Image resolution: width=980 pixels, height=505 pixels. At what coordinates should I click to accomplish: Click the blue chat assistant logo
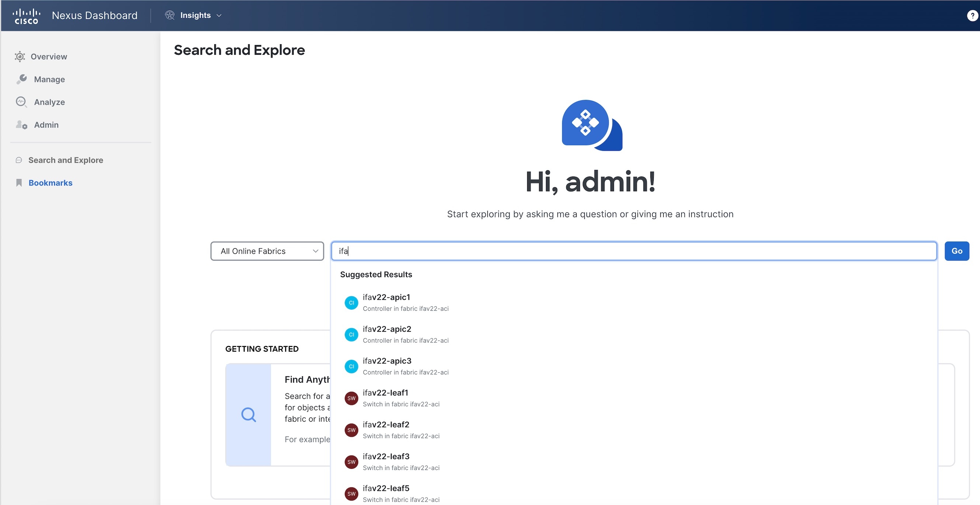(592, 125)
